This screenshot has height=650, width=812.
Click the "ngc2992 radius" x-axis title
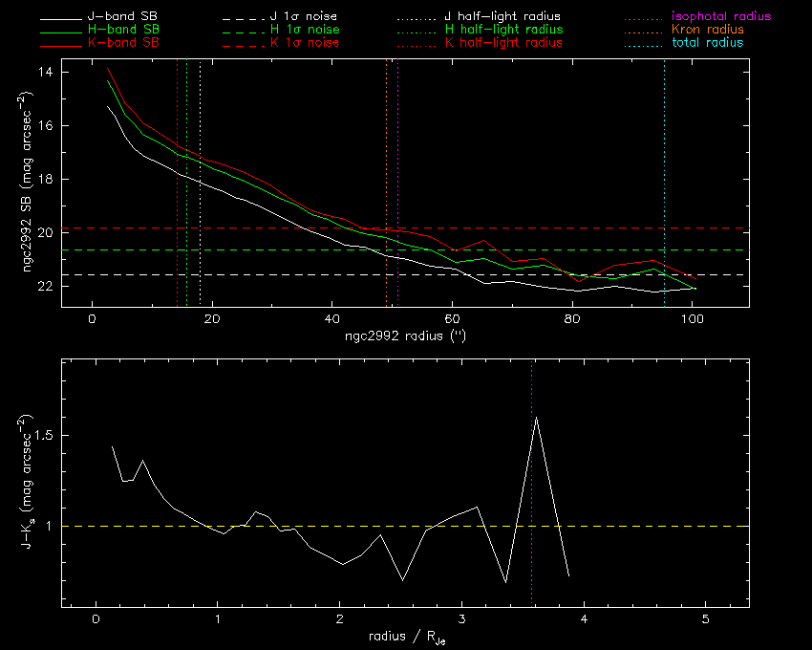[x=405, y=336]
